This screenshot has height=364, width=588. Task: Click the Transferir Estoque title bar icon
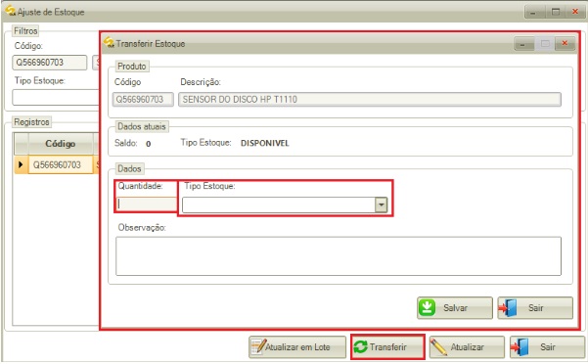109,42
